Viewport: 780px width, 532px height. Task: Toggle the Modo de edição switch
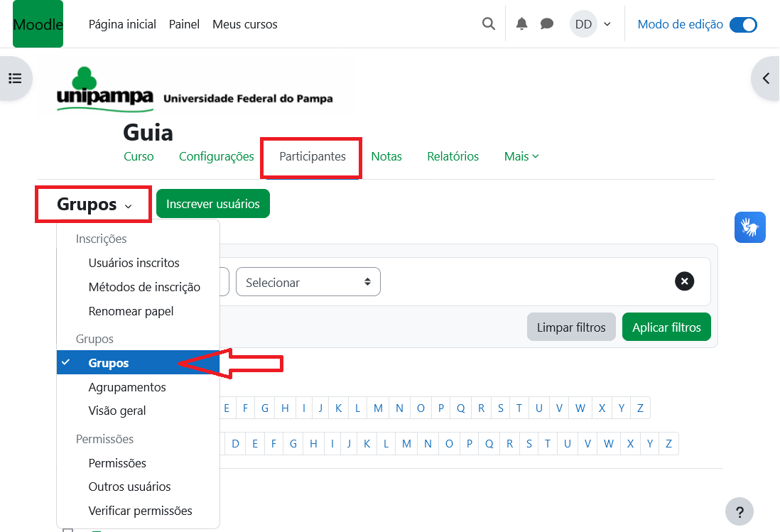pyautogui.click(x=743, y=24)
